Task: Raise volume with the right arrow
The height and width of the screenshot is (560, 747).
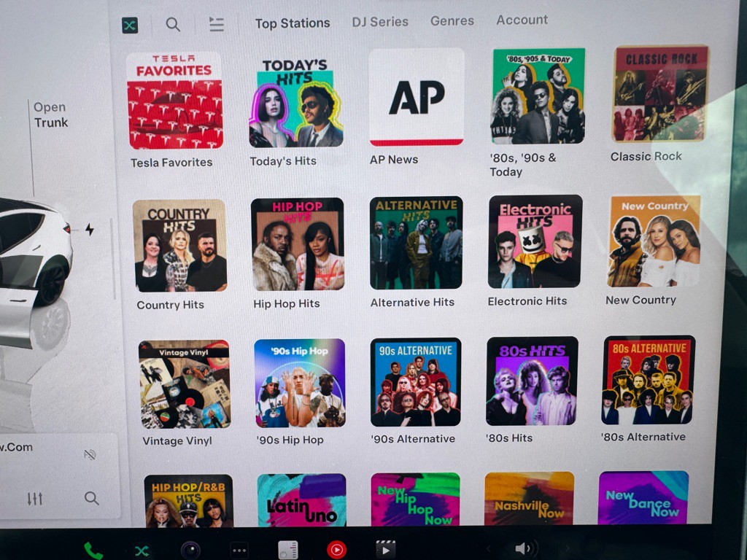Action: [567, 548]
